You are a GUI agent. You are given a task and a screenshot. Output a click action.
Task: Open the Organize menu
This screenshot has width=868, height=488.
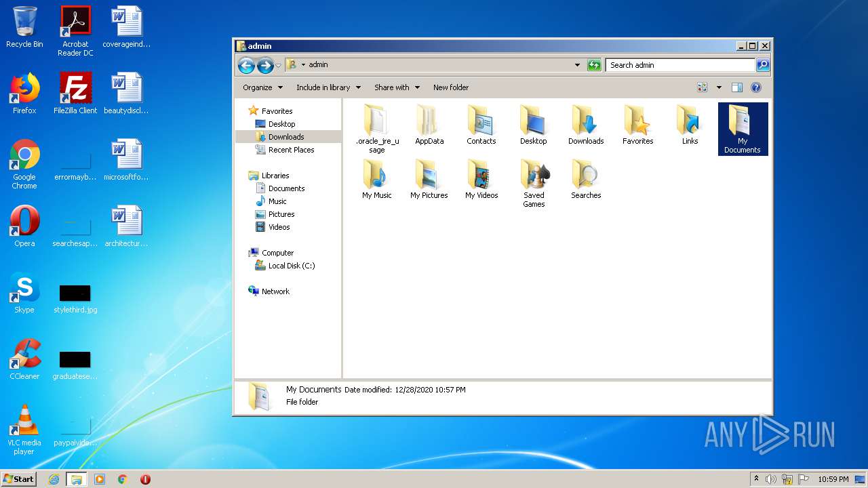click(262, 87)
